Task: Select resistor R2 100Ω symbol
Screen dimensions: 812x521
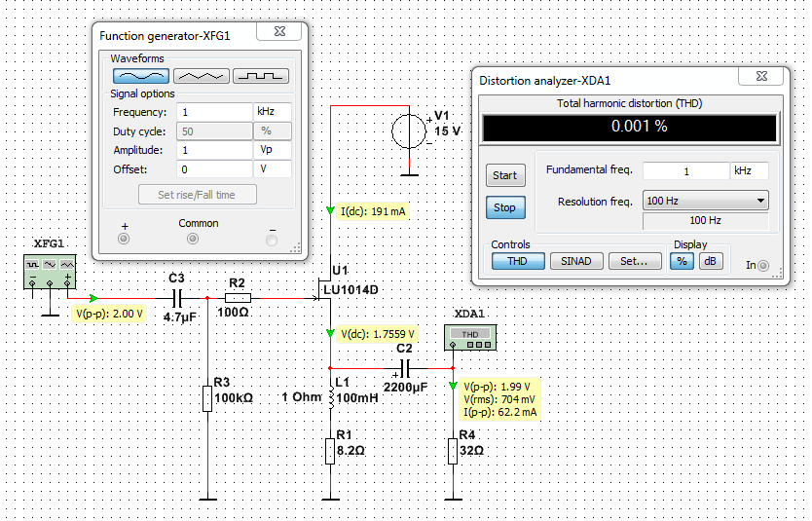Action: point(239,298)
